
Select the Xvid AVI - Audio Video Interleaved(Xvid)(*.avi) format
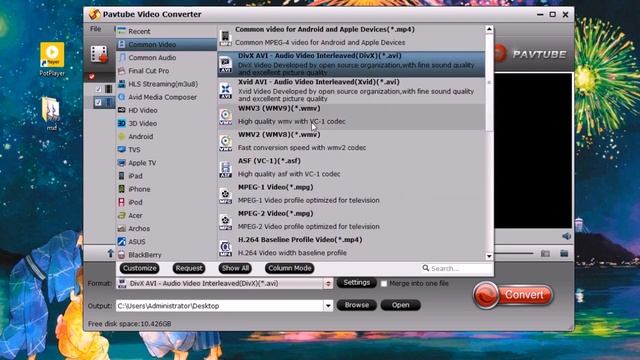(x=351, y=91)
